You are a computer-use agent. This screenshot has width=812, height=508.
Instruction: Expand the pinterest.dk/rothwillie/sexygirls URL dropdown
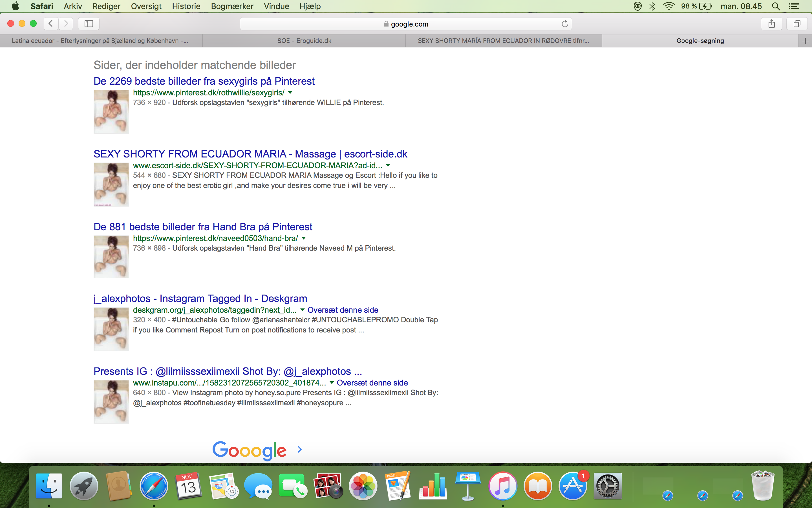290,92
